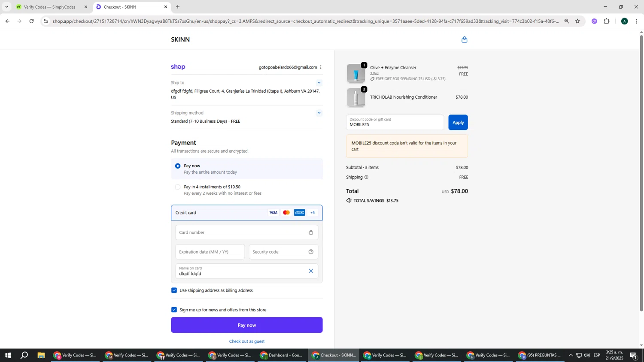Open the shopping bag cart icon
Image resolution: width=644 pixels, height=362 pixels.
click(x=464, y=40)
